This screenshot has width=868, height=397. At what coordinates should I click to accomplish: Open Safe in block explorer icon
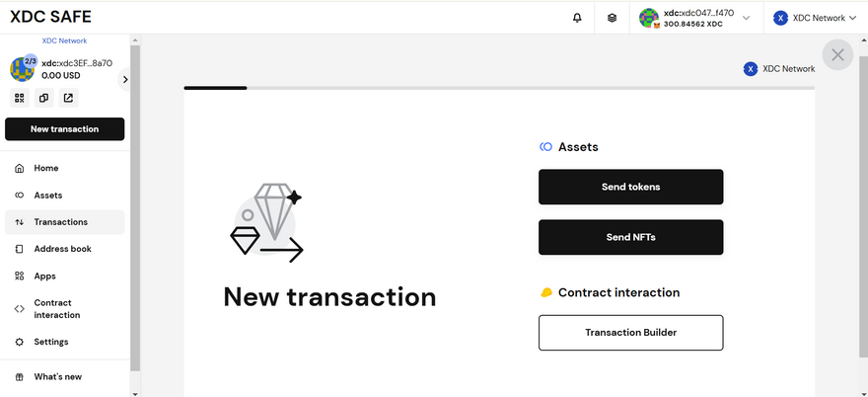point(68,98)
